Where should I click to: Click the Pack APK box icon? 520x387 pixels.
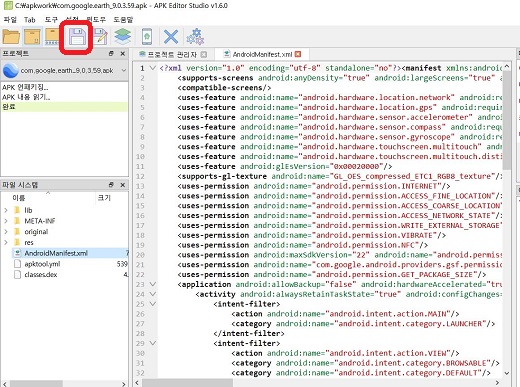pyautogui.click(x=32, y=37)
